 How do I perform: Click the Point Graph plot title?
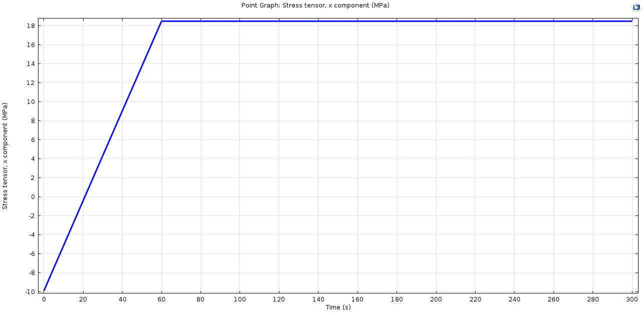coord(315,5)
